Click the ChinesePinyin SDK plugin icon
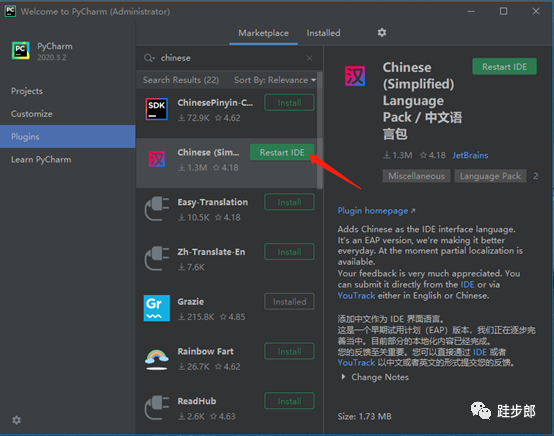Viewport: 554px width, 436px height. coord(157,109)
